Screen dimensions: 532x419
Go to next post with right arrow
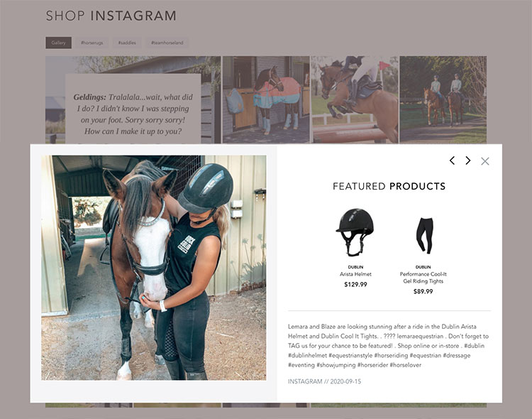click(x=468, y=160)
